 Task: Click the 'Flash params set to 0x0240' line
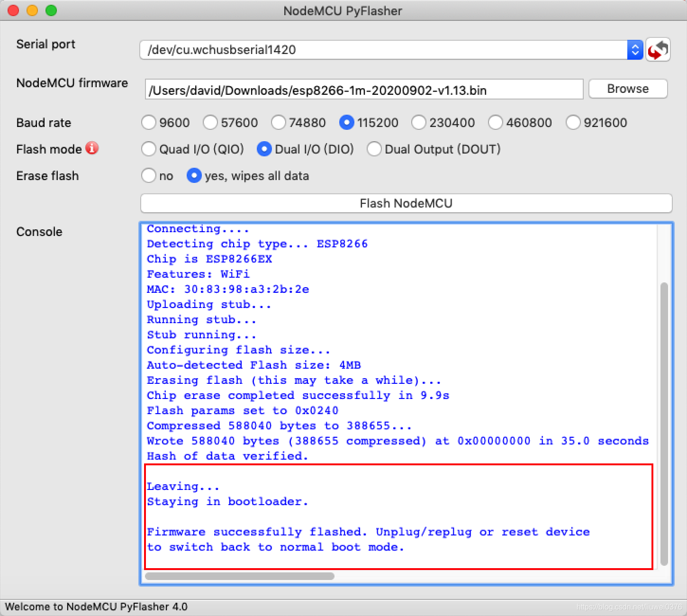[243, 411]
